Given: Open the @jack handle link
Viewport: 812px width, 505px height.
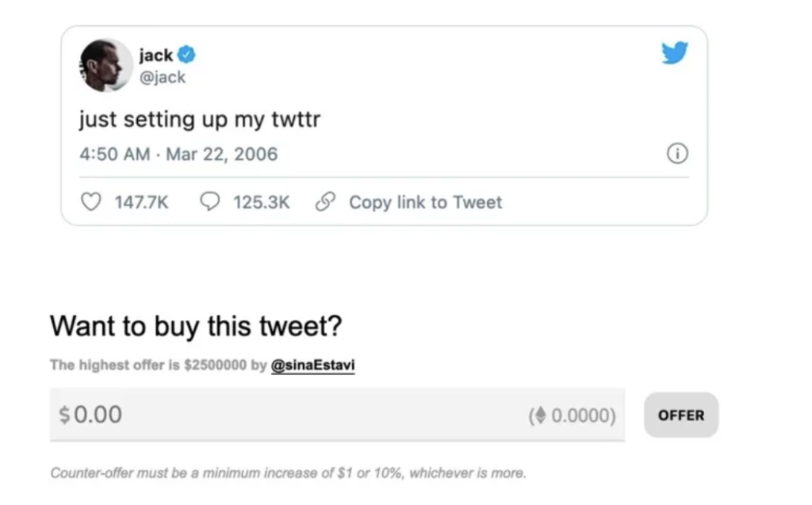Looking at the screenshot, I should point(162,77).
